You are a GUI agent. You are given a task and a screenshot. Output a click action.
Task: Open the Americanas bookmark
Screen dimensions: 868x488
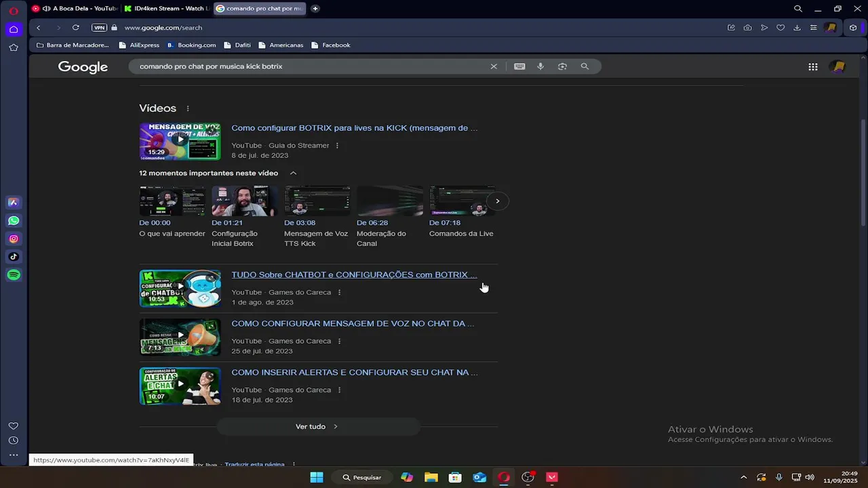point(281,45)
